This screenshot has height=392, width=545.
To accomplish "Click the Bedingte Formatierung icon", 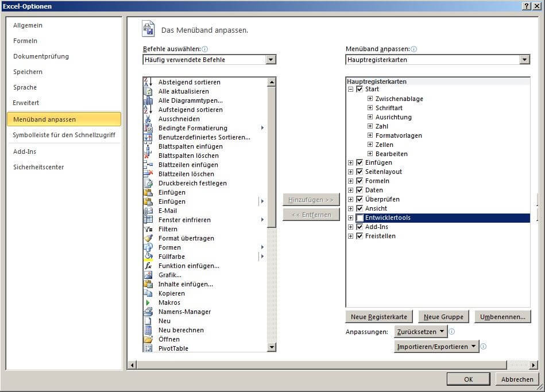I will (x=148, y=128).
